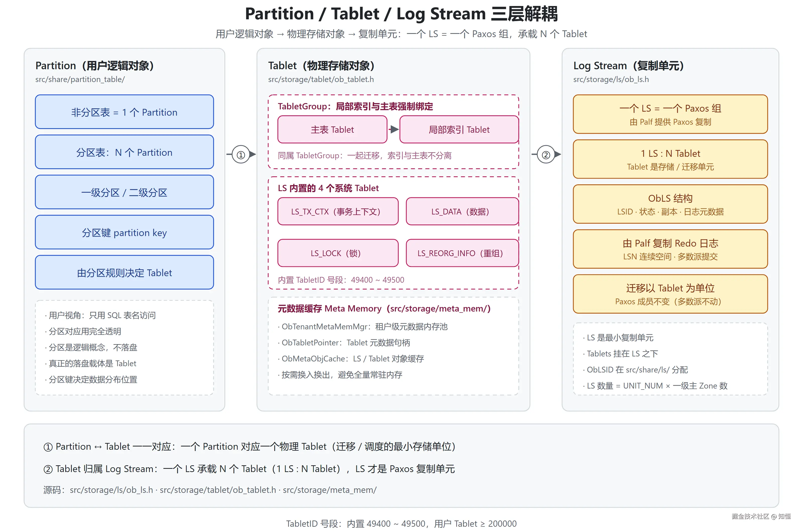
Task: Click the '源码：src/storage/ls/ob_ls.h' line
Action: pyautogui.click(x=210, y=490)
